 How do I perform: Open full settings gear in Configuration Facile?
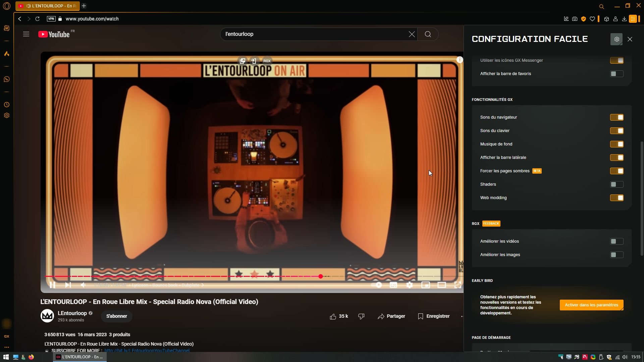[616, 39]
